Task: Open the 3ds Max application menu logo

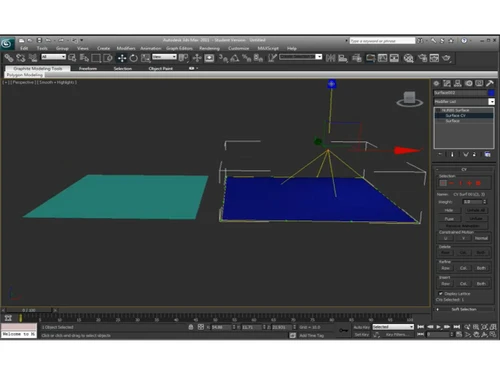Action: point(7,43)
